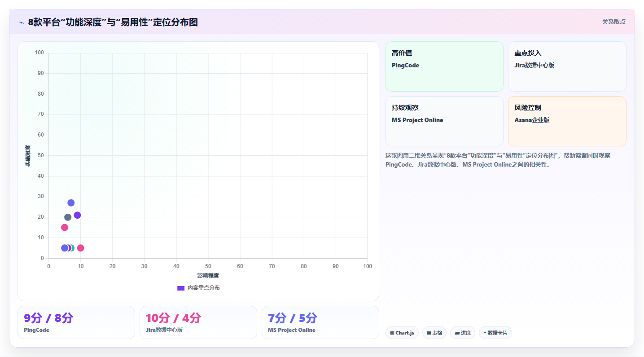
Task: Click the 高价值 heading text
Action: click(x=402, y=53)
